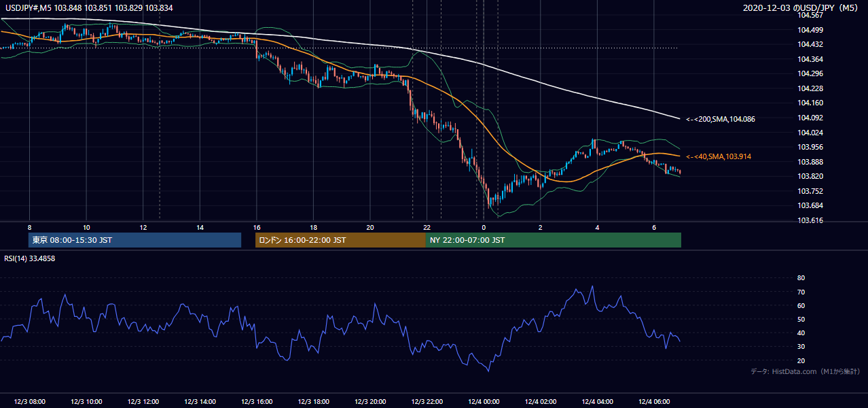
Task: Click hour 14 on the price chart hour axis
Action: pyautogui.click(x=200, y=227)
